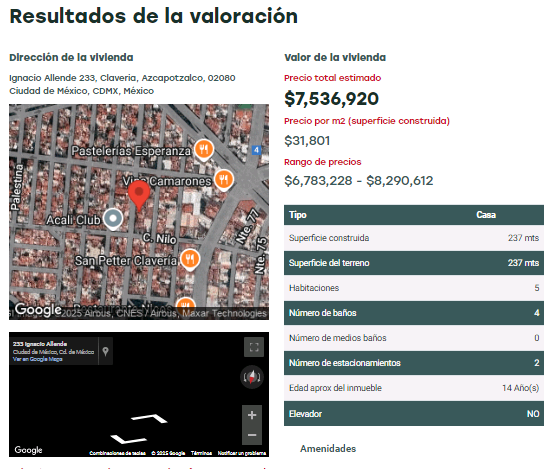Zoom in with the plus button

pos(252,415)
